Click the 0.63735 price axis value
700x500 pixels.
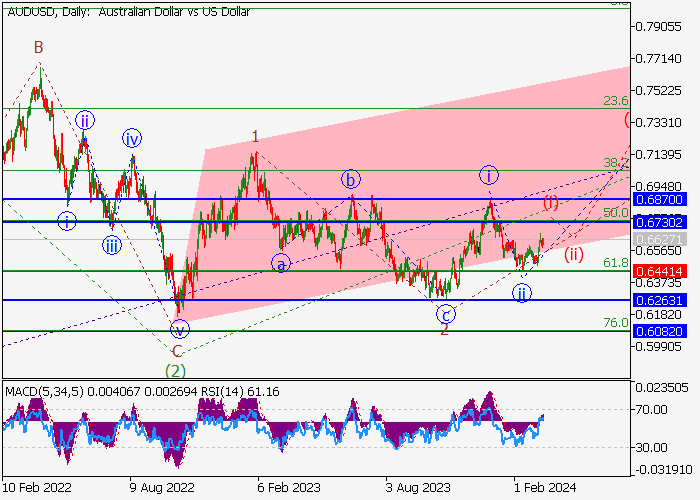pyautogui.click(x=658, y=283)
